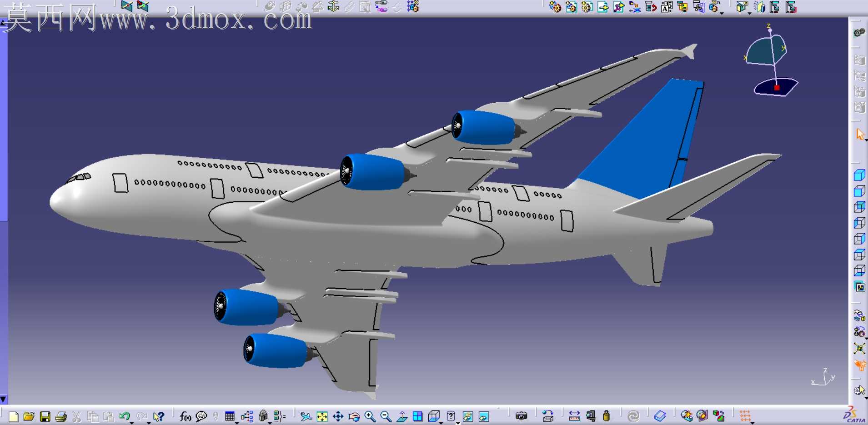Click the compass red manipulation handle
Image resolution: width=868 pixels, height=425 pixels.
click(x=777, y=88)
